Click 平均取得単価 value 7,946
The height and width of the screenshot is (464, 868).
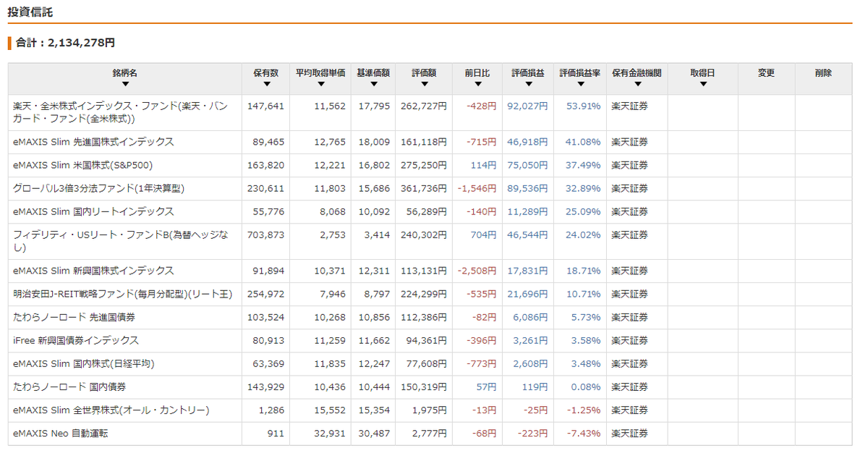click(332, 294)
